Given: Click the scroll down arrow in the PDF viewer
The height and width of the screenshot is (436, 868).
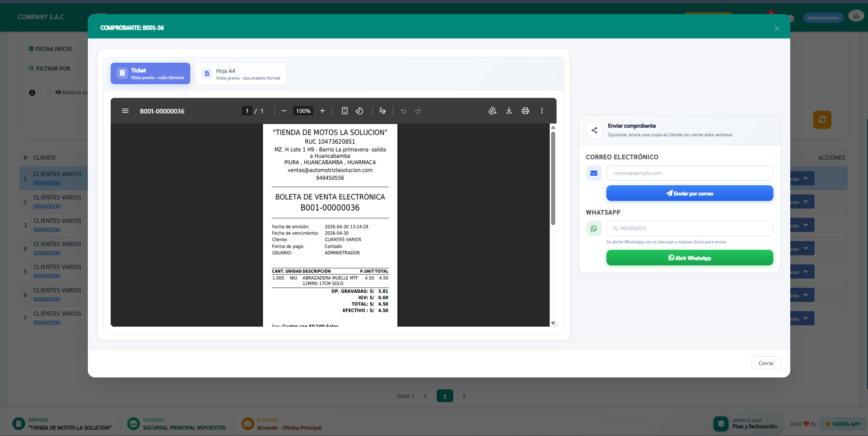Looking at the screenshot, I should 553,323.
